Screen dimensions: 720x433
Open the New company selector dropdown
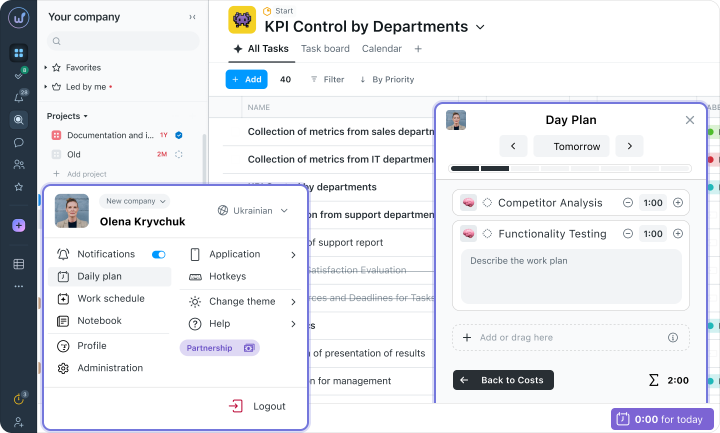pos(134,201)
